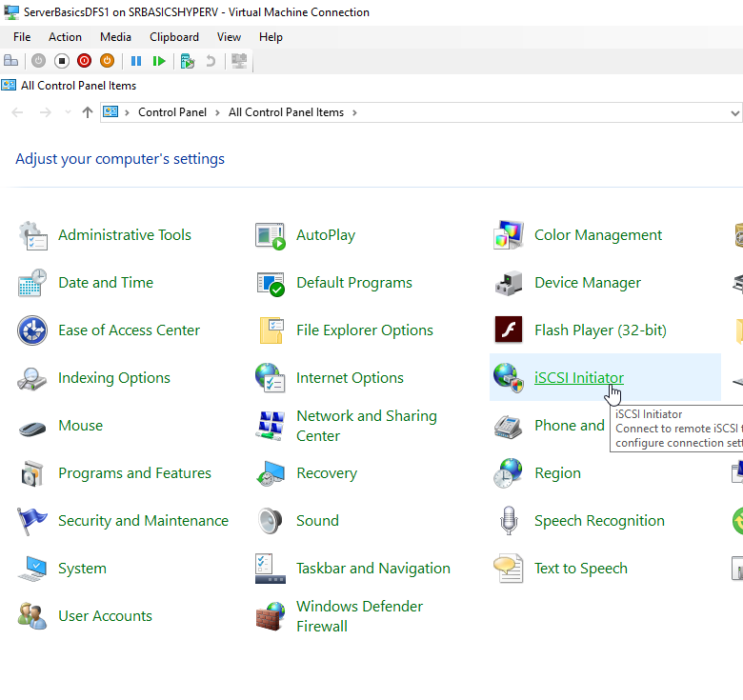Click the iSCSI Initiator globe icon
This screenshot has height=700, width=743.
pos(509,378)
